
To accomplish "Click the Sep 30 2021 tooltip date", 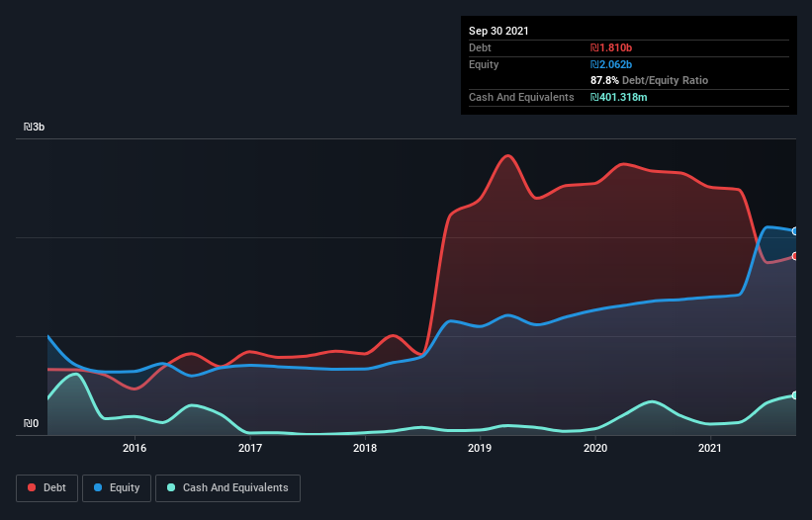I will click(498, 31).
